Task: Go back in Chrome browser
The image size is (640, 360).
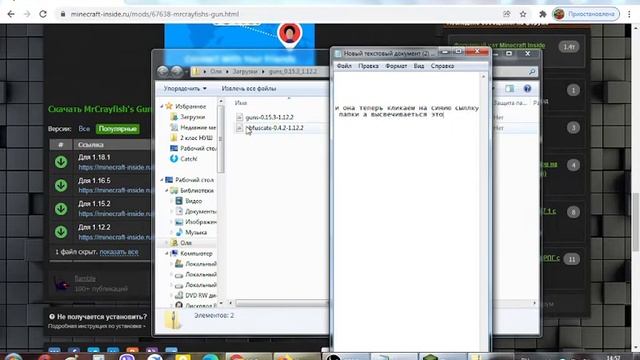Action: tap(11, 14)
